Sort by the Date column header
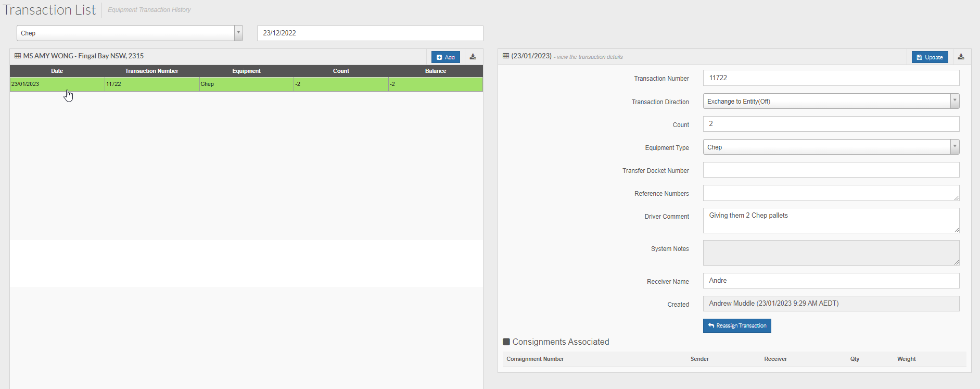980x389 pixels. [x=57, y=71]
